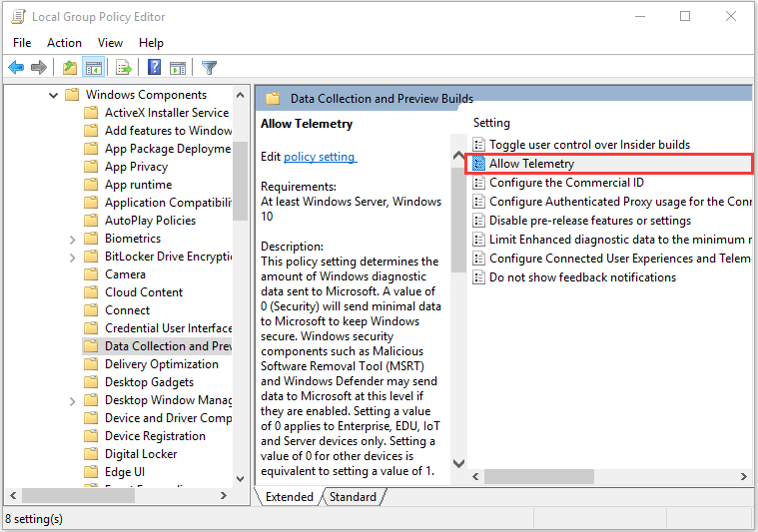
Task: Click description pane scroll-down chevron
Action: click(458, 463)
